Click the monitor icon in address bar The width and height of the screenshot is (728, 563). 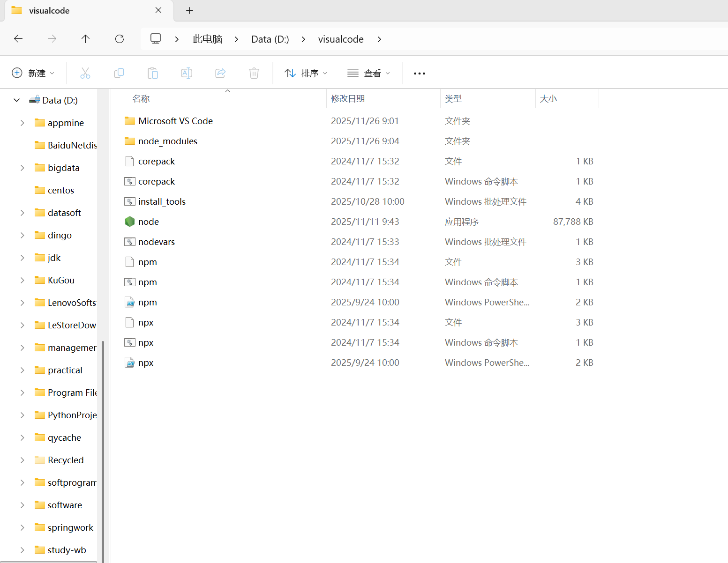click(156, 39)
